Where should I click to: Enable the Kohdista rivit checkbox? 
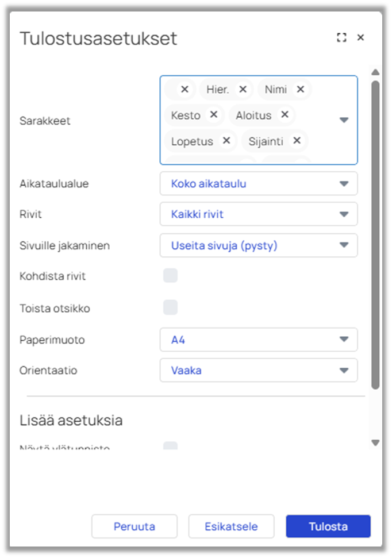click(x=170, y=275)
